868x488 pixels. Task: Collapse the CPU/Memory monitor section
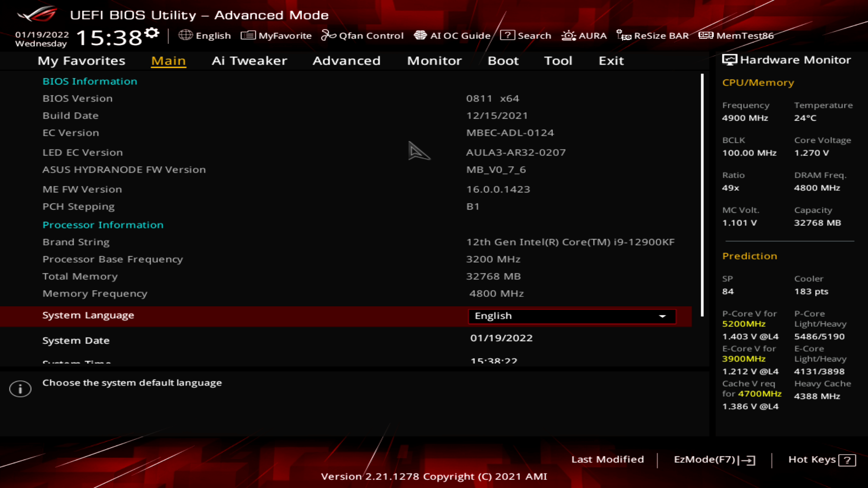click(758, 82)
